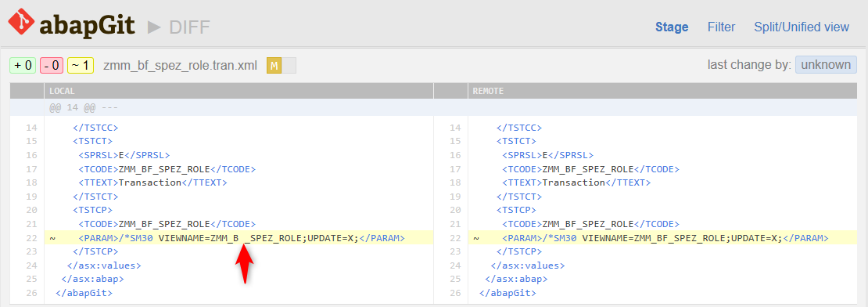Click remote line 17 TCODE ZMM_BF_SPEZ_ROLE
This screenshot has width=868, height=307.
click(590, 169)
